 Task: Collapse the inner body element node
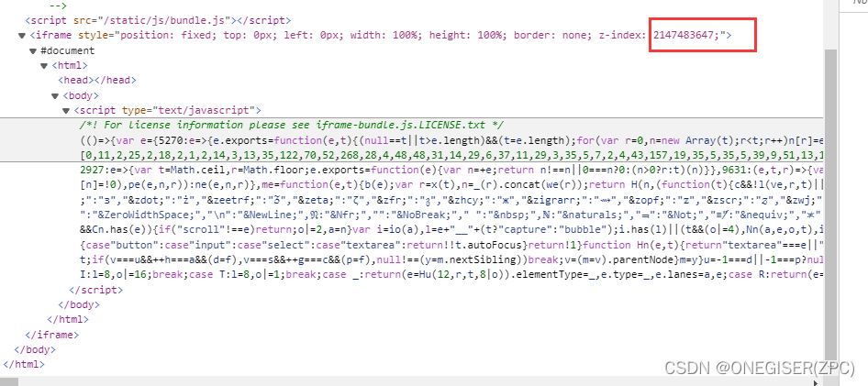(55, 95)
